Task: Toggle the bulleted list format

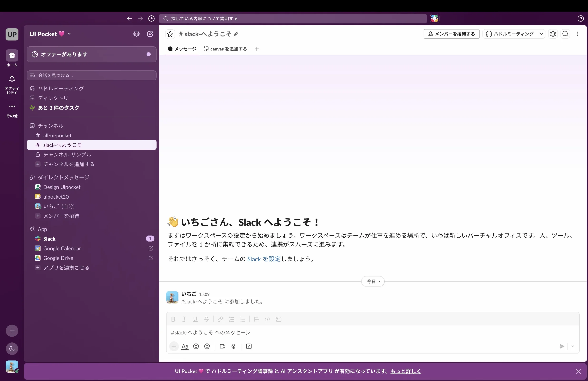Action: pyautogui.click(x=243, y=319)
